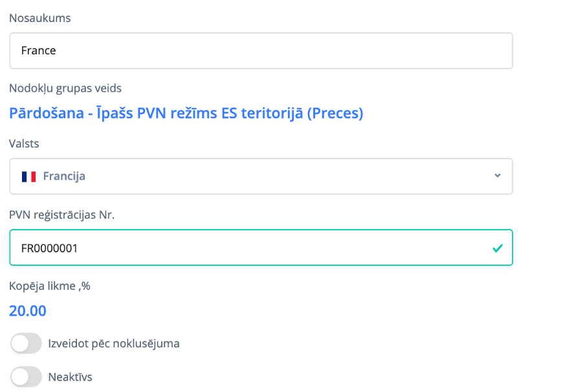Click the Neaktīvs label text

point(71,376)
